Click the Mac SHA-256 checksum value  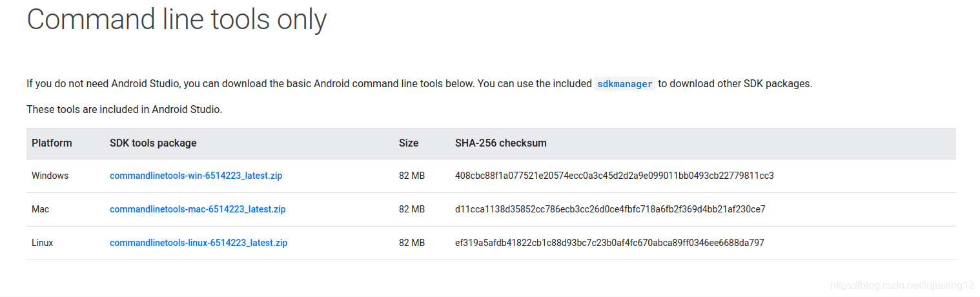(610, 209)
